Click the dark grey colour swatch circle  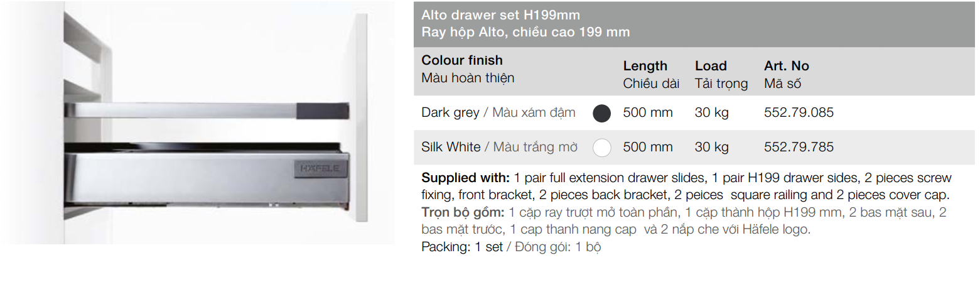602,113
